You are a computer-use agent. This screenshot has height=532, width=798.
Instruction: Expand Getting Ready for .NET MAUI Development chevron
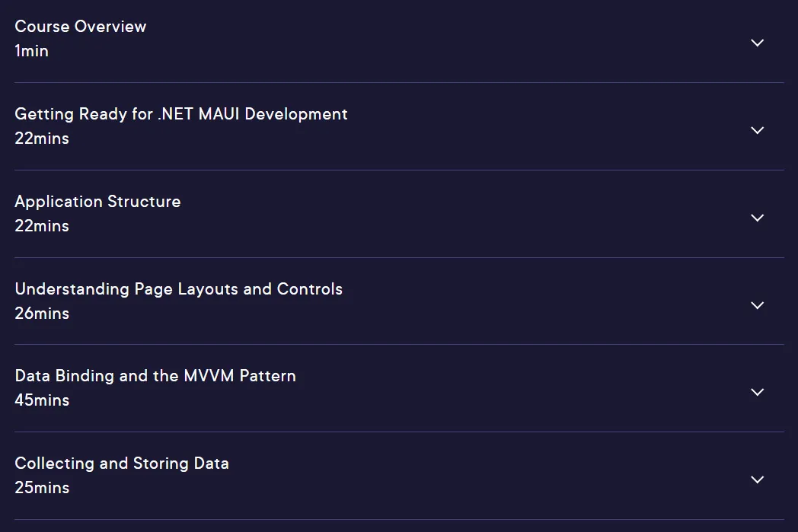(758, 130)
